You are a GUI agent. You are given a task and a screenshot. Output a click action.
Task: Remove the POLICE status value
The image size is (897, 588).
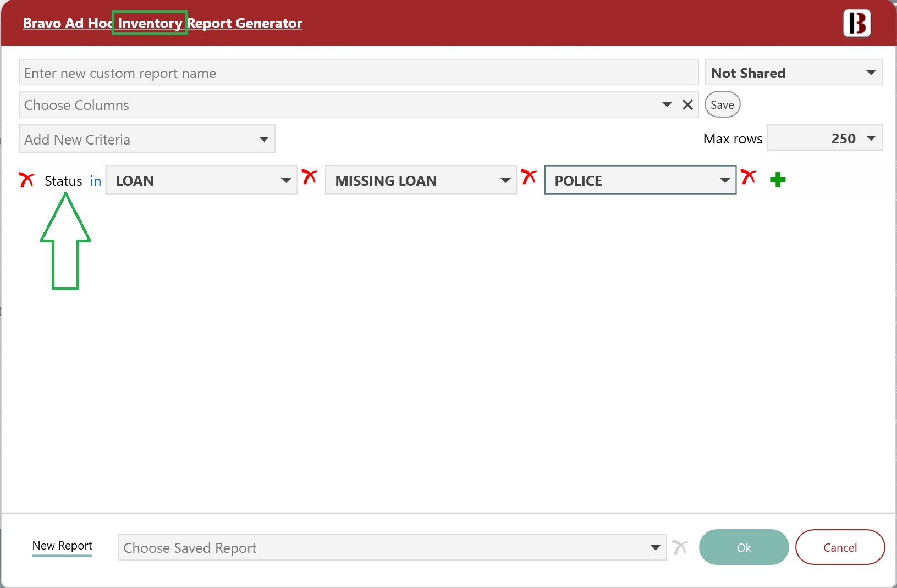coord(749,177)
